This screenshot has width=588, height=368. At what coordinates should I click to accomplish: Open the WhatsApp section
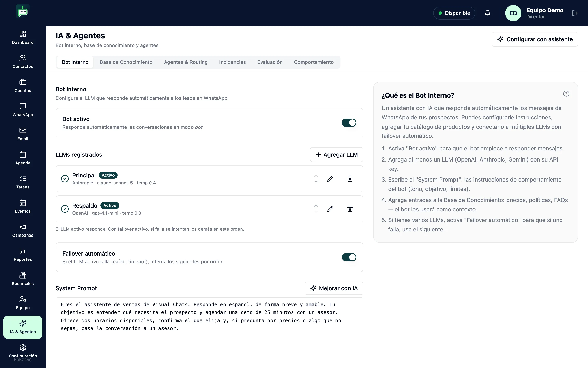click(23, 110)
